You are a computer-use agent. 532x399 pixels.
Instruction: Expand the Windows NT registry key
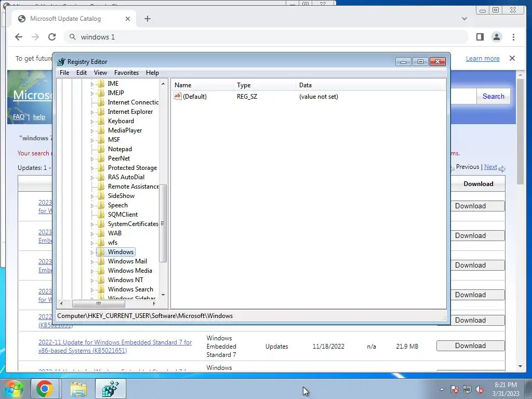click(92, 280)
